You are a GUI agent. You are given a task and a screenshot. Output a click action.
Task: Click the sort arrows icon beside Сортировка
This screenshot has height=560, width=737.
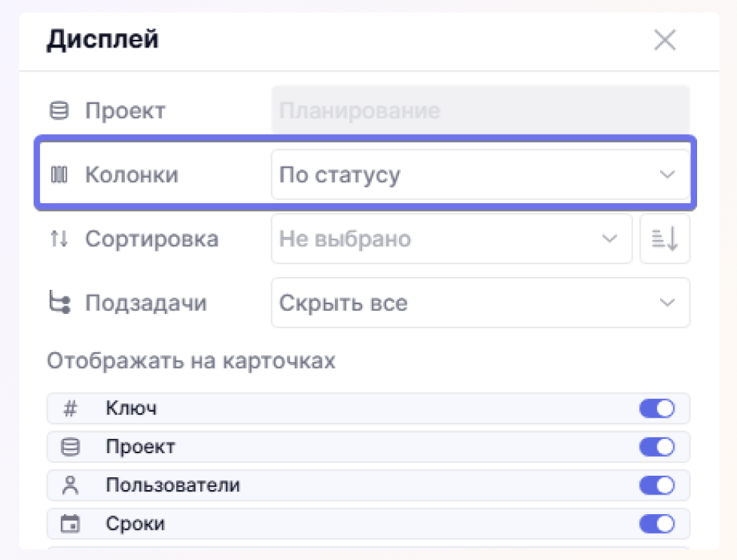59,239
